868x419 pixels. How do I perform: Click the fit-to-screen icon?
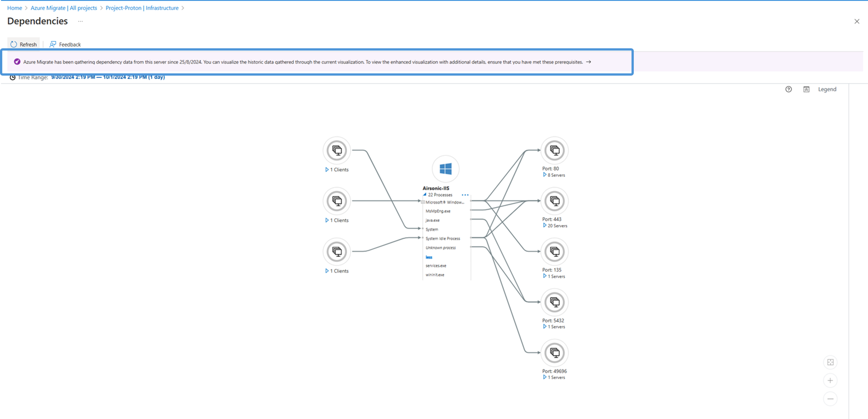[830, 362]
